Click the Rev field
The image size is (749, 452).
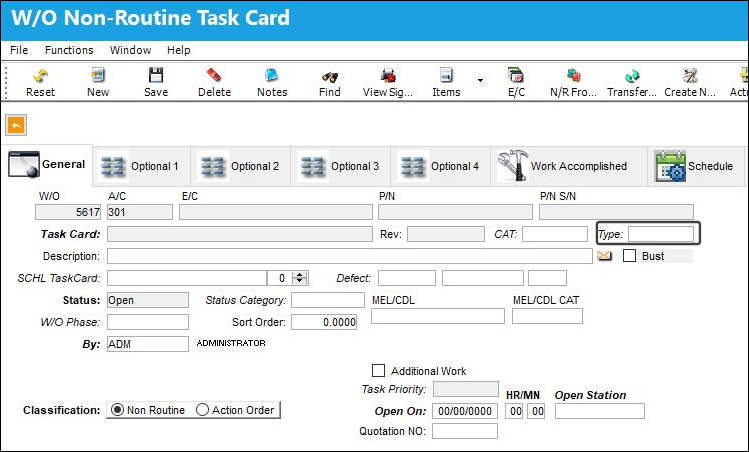tap(446, 234)
